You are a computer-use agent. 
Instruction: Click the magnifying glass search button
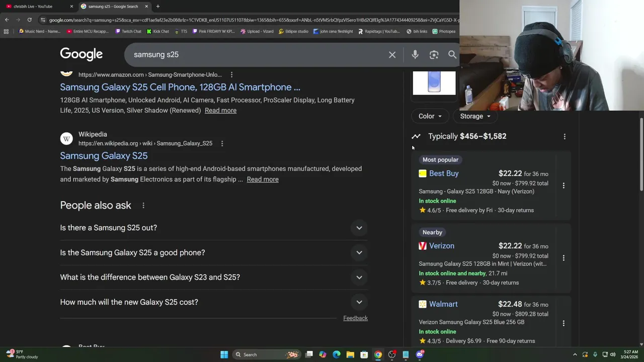452,54
